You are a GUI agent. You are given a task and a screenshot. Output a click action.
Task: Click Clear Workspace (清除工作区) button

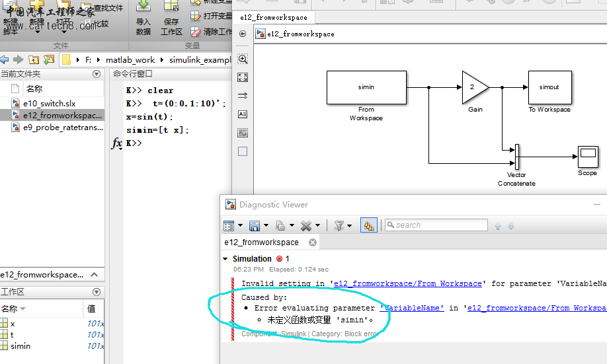211,32
